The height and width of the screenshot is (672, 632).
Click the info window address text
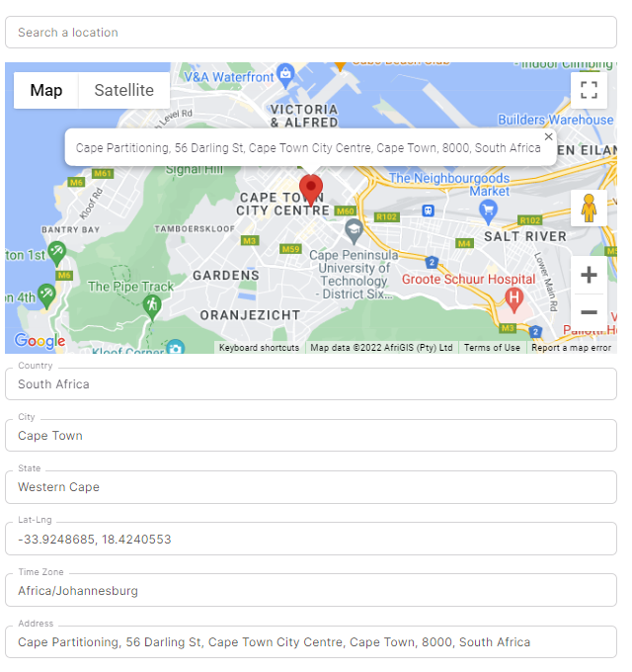308,148
